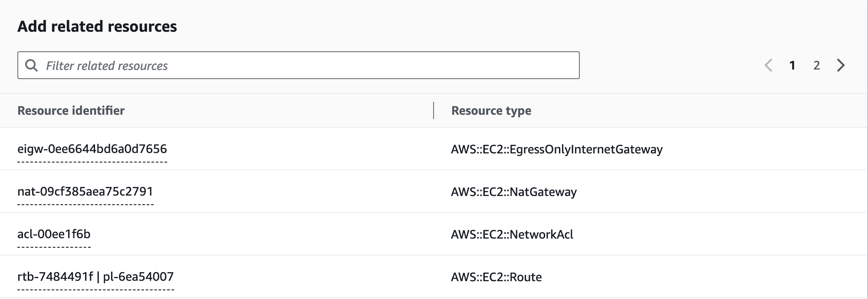The image size is (868, 299).
Task: Click the search magnifier icon in filter box
Action: (31, 66)
